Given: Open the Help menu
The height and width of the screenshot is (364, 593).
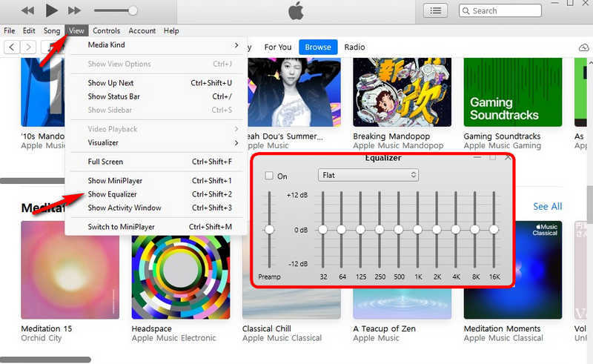Looking at the screenshot, I should (x=171, y=30).
